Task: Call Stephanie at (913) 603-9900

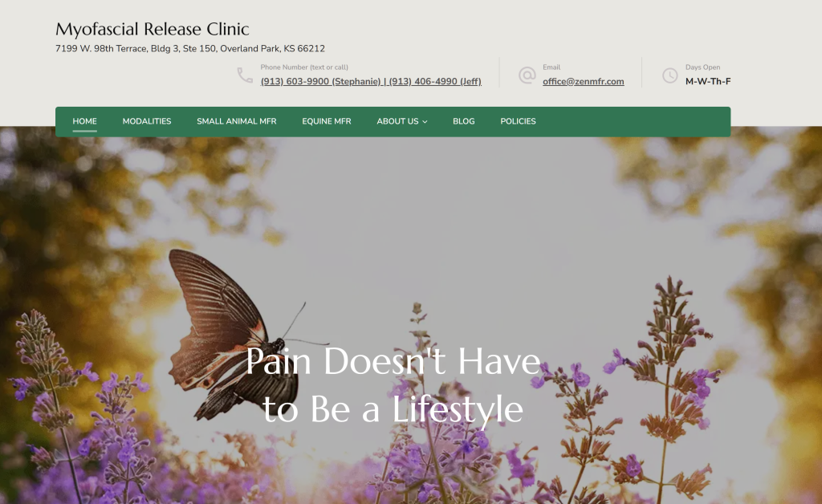Action: 320,81
